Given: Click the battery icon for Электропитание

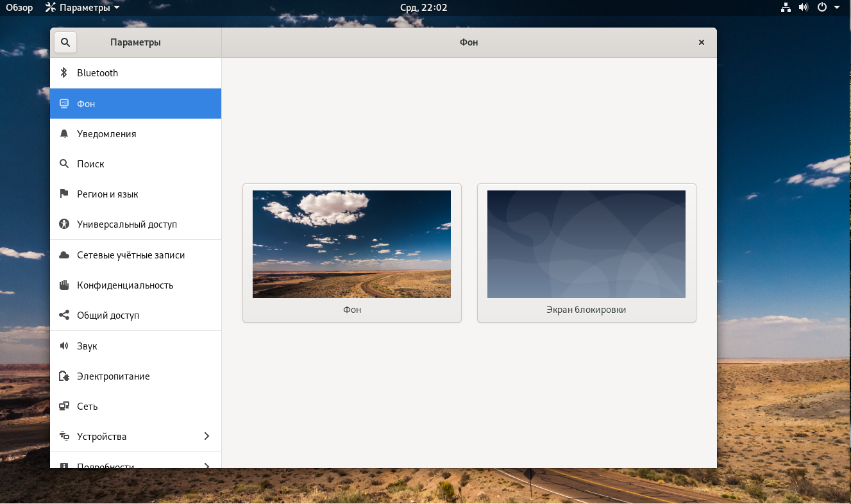Looking at the screenshot, I should point(63,376).
